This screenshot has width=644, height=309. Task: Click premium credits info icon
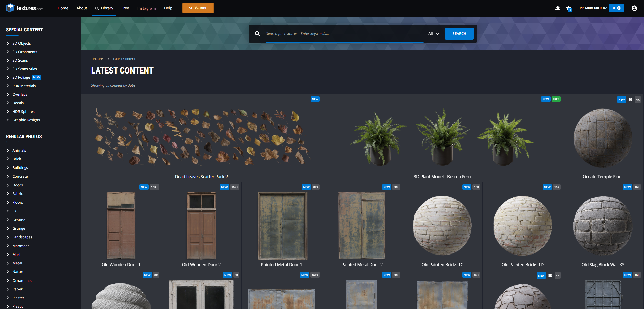(x=619, y=8)
